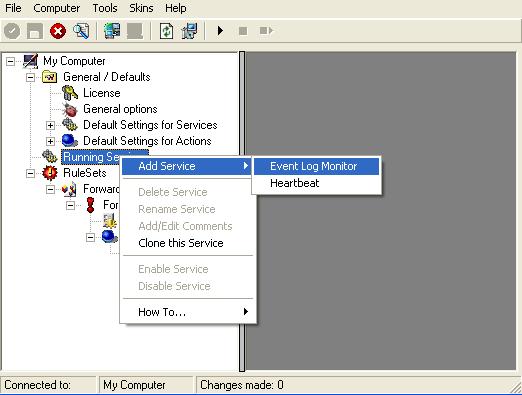The width and height of the screenshot is (522, 395).
Task: Click the network computers toolbar icon
Action: [112, 31]
